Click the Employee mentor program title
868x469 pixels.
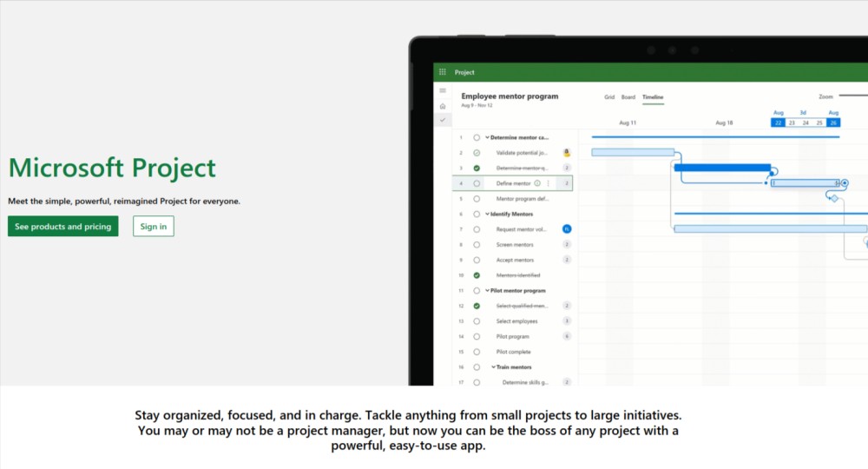[x=510, y=96]
